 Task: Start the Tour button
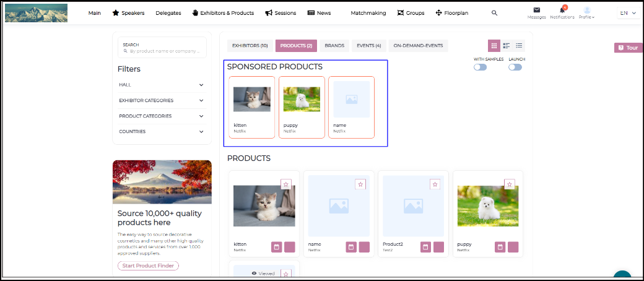tap(628, 48)
